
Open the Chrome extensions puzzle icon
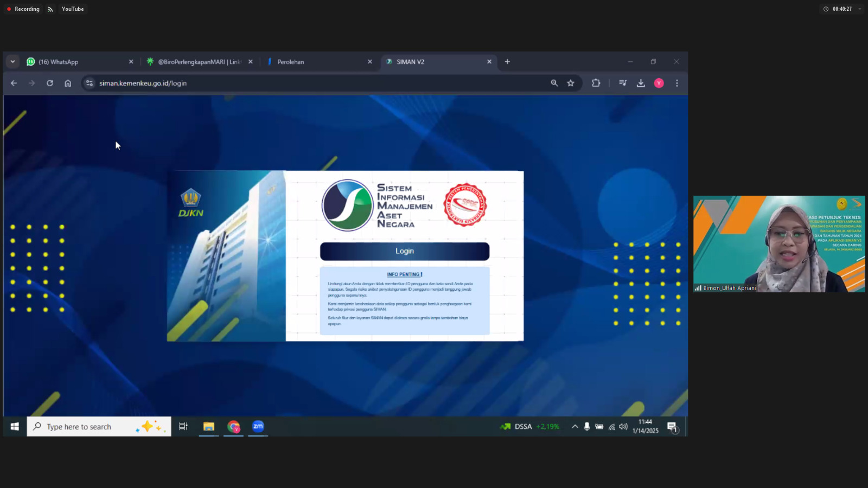coord(596,83)
